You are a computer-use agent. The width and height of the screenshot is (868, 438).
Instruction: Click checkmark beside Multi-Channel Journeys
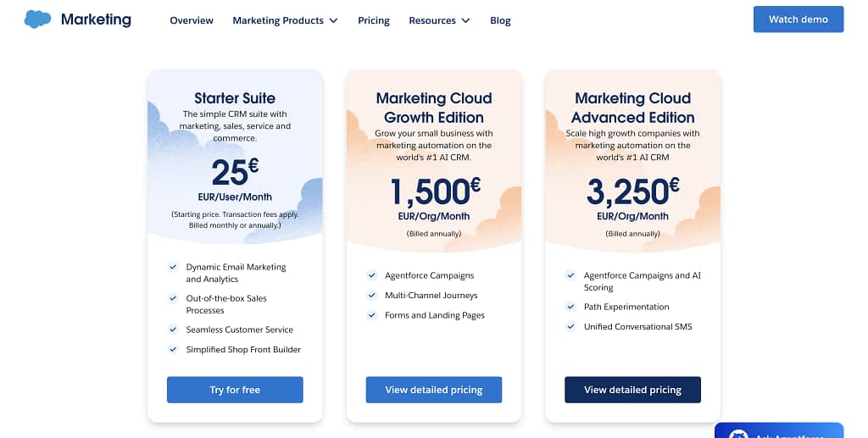tap(372, 296)
